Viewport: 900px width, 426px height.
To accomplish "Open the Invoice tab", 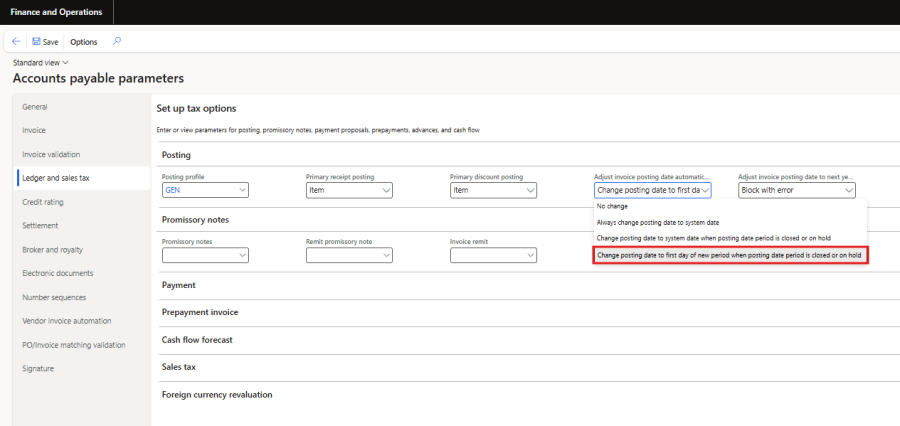I will (34, 130).
